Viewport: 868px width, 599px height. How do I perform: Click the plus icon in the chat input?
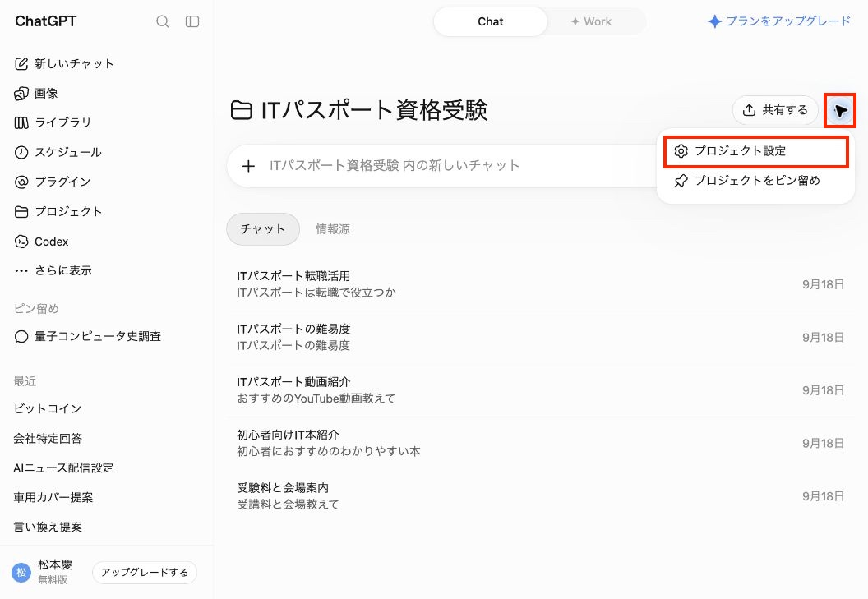(248, 166)
